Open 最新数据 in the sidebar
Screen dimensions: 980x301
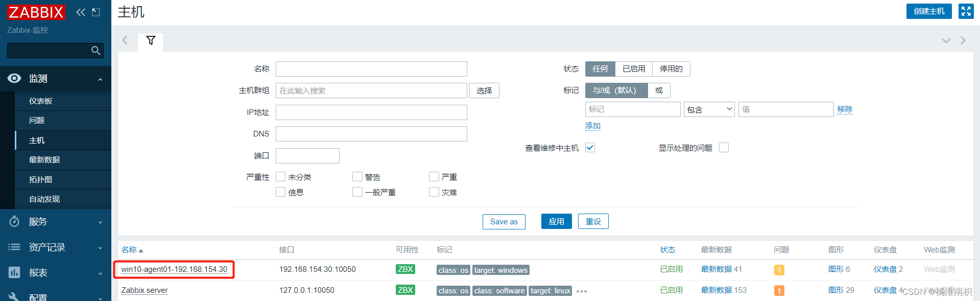[x=63, y=160]
